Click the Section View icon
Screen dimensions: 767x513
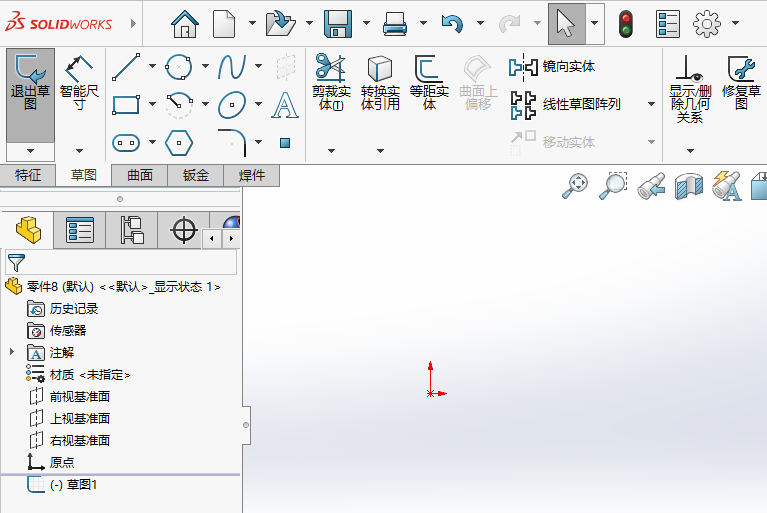[x=689, y=186]
